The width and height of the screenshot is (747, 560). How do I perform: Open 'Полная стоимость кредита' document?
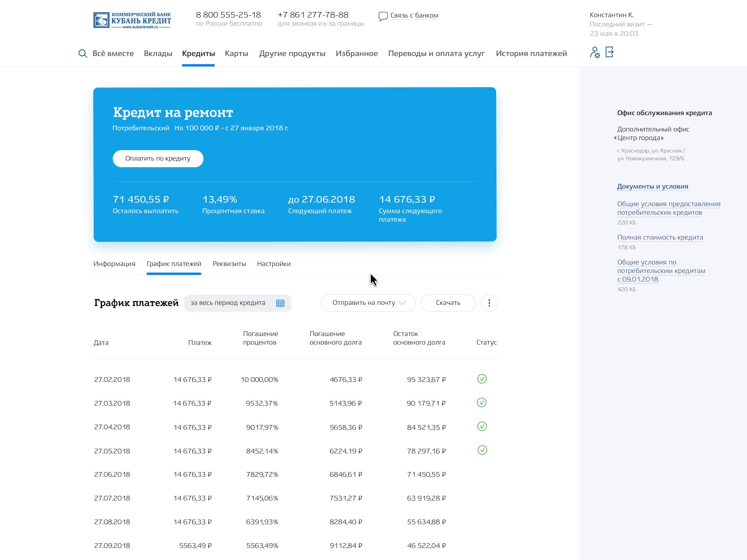[x=660, y=237]
